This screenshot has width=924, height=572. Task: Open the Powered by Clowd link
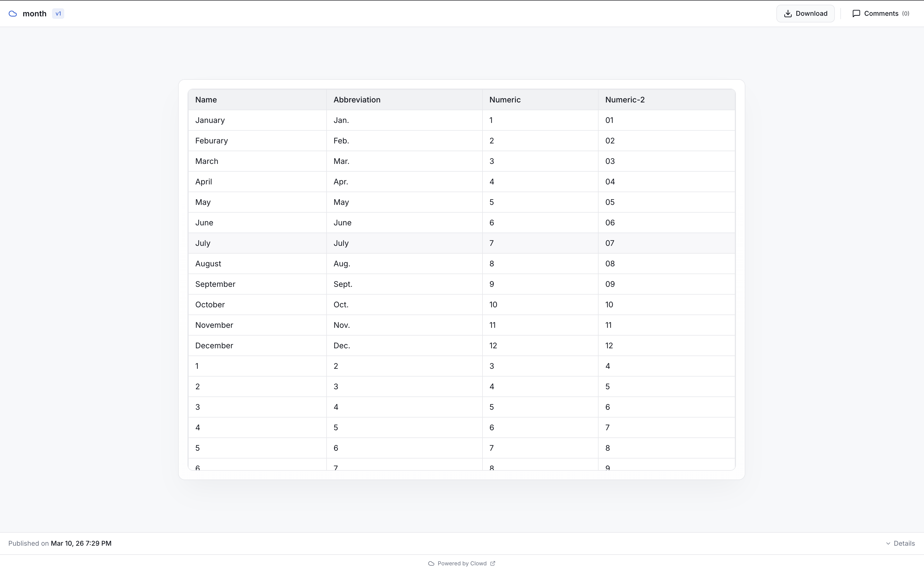tap(462, 563)
